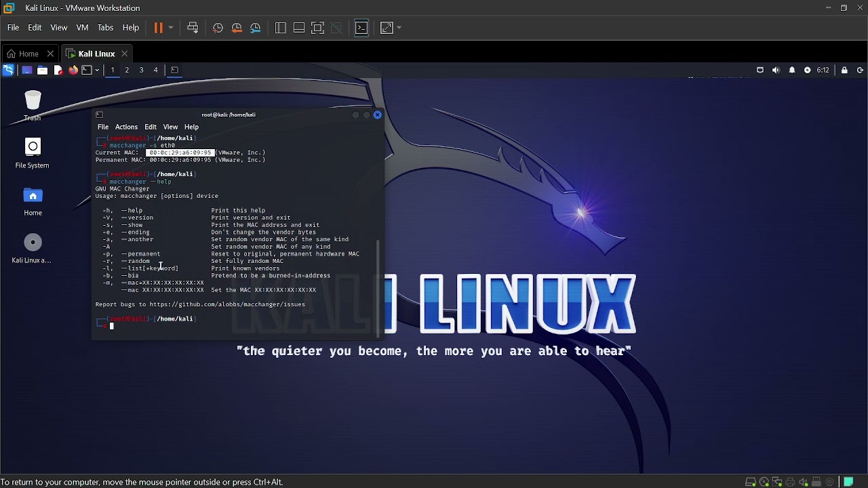Open the terminal Actions menu

pos(126,127)
